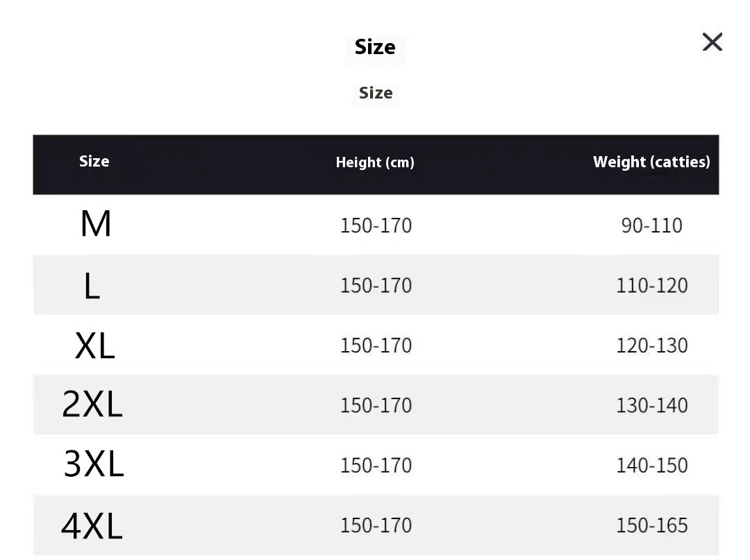Choose the 2XL size row
This screenshot has height=560, width=750.
376,405
